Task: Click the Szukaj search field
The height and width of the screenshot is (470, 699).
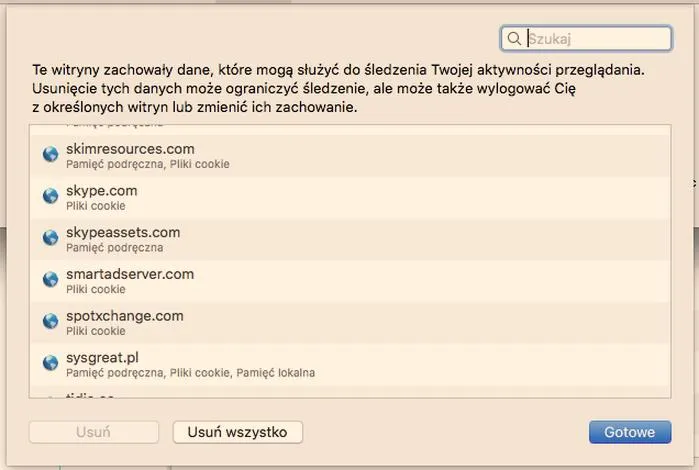Action: point(586,38)
